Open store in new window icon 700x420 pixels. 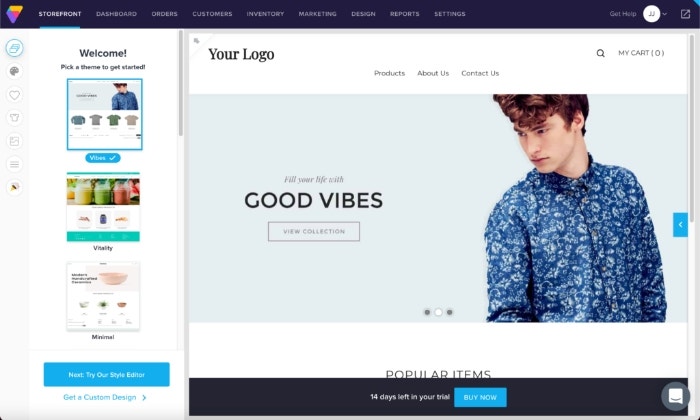pos(685,14)
